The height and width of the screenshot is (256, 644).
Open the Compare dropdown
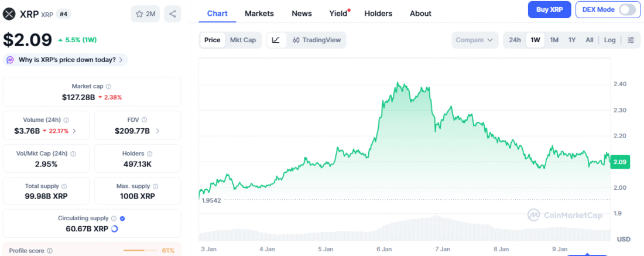coord(474,40)
